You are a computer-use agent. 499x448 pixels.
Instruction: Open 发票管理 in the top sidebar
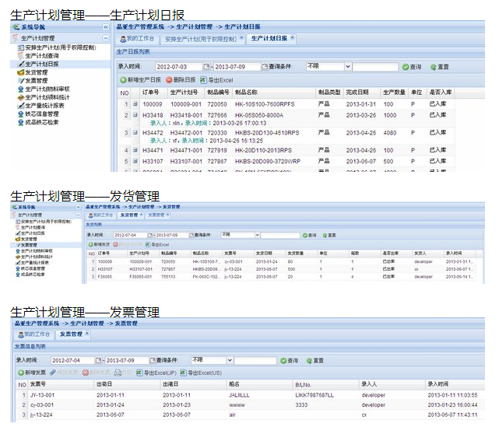tap(33, 81)
